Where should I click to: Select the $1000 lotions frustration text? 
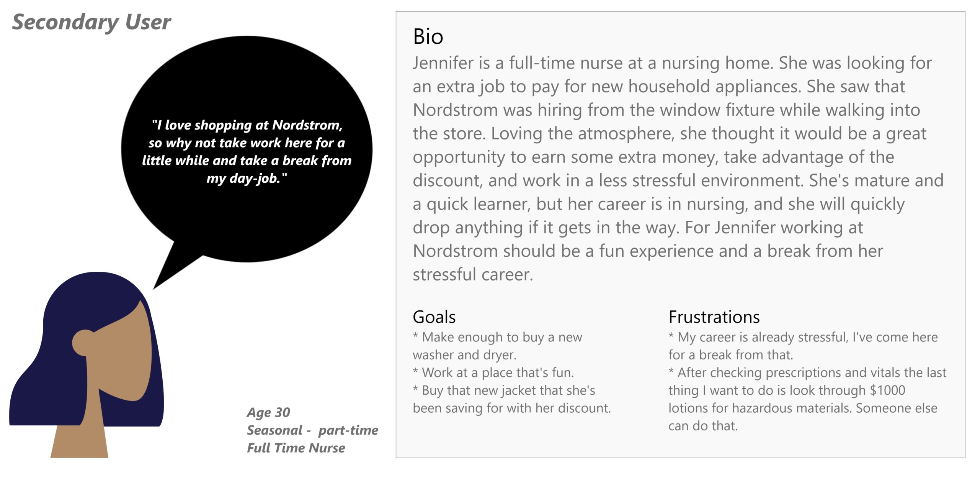(807, 399)
